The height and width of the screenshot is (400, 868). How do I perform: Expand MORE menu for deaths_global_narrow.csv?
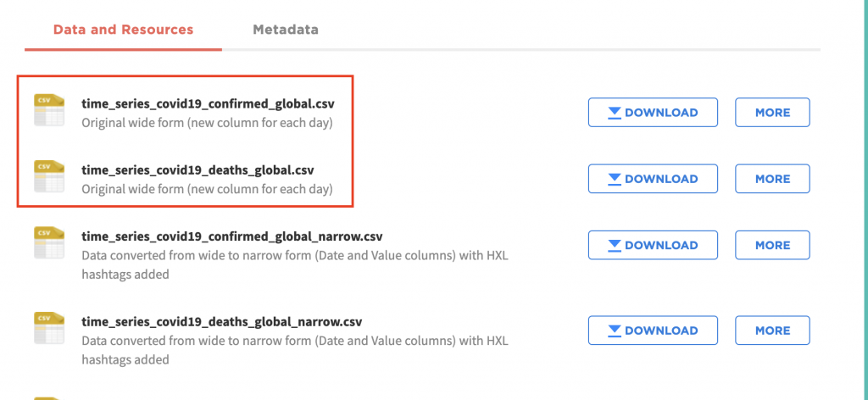772,331
